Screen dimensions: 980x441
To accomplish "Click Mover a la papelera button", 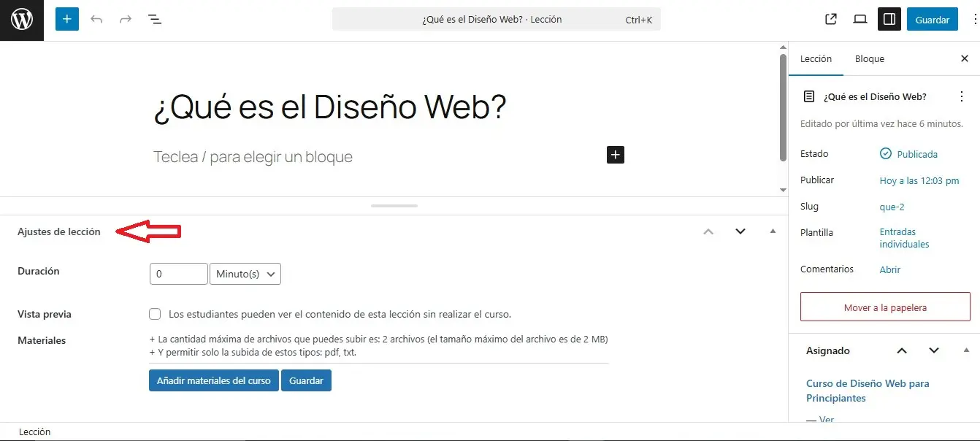I will pos(885,307).
